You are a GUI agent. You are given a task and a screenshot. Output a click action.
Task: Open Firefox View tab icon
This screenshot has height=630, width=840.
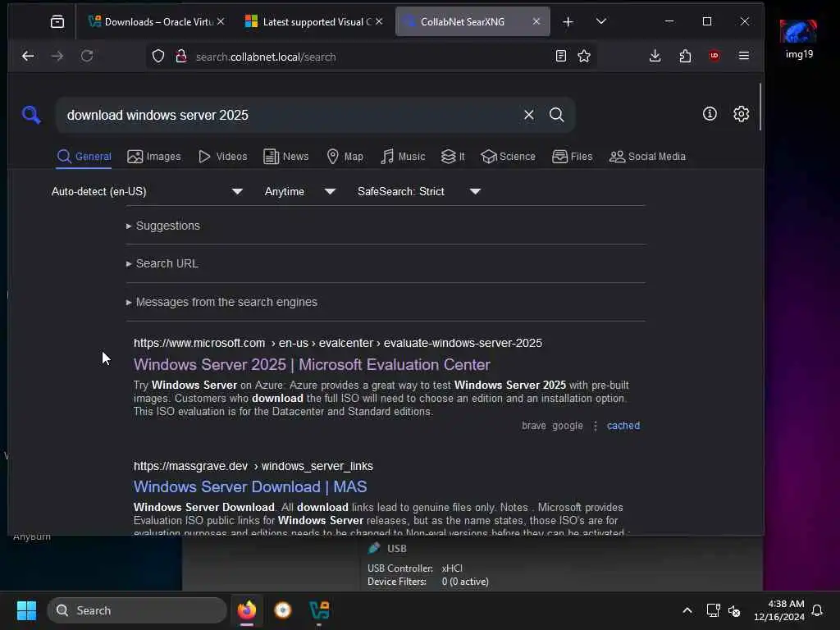point(57,21)
